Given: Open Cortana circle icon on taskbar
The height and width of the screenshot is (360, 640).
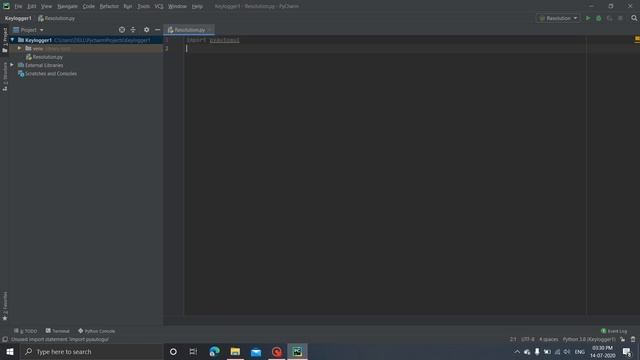Looking at the screenshot, I should pos(173,351).
